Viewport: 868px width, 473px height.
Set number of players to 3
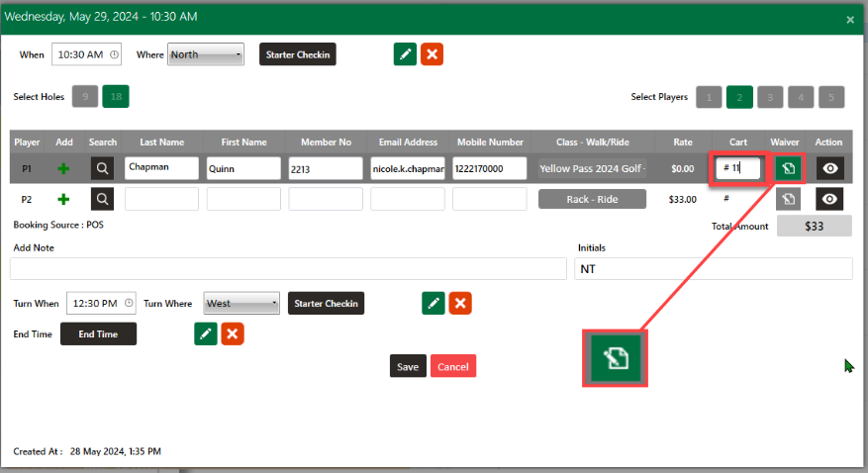771,97
